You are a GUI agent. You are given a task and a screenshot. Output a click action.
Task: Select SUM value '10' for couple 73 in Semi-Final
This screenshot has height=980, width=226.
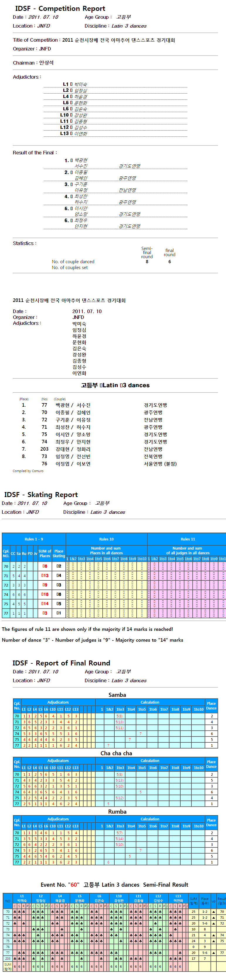point(193,930)
